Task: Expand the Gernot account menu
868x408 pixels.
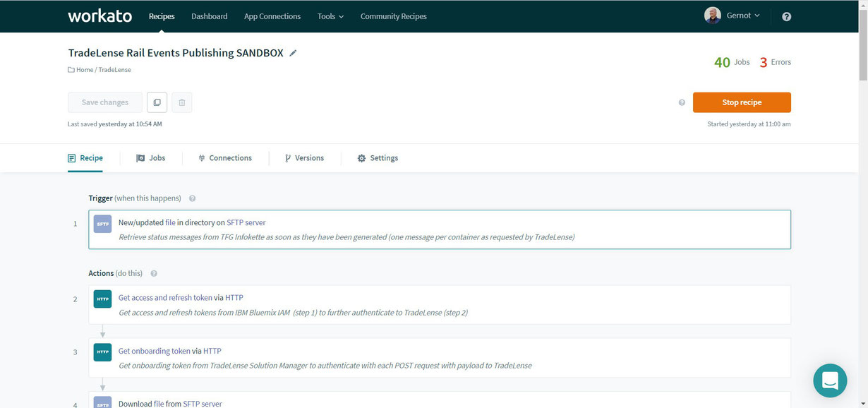Action: (743, 16)
